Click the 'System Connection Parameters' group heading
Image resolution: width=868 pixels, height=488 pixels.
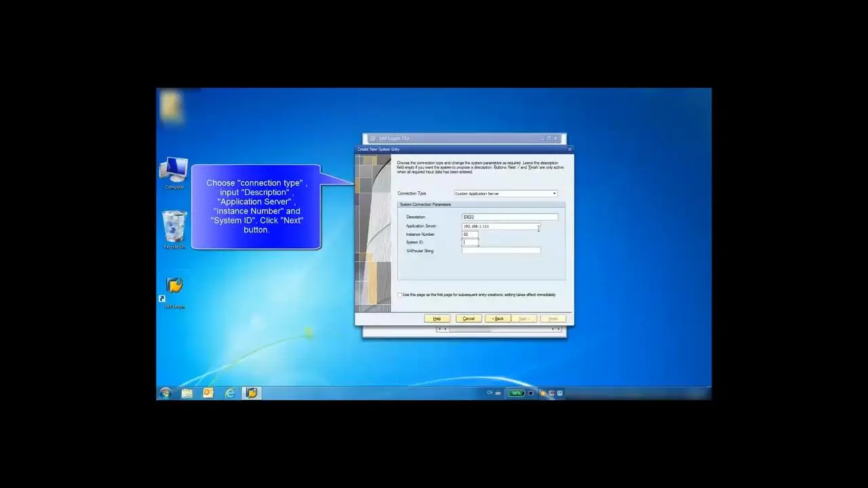coord(425,205)
